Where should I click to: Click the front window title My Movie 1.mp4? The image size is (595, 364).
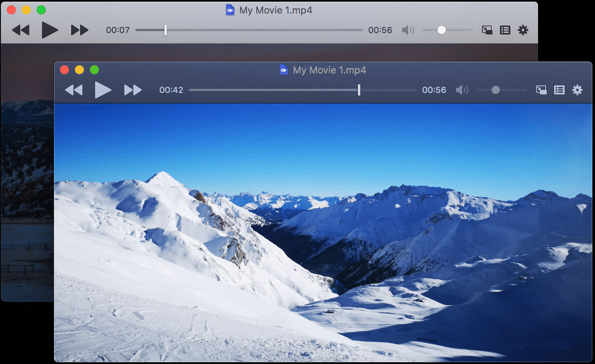point(329,70)
